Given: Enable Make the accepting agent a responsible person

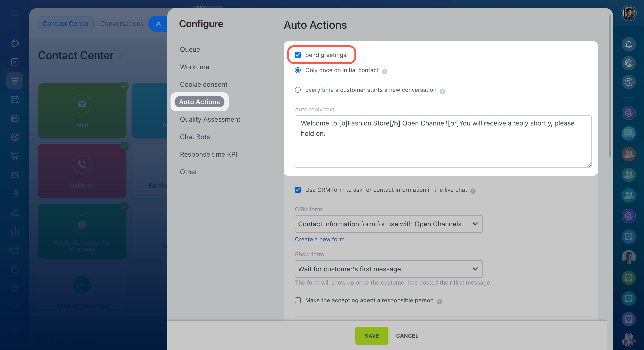Looking at the screenshot, I should [298, 300].
